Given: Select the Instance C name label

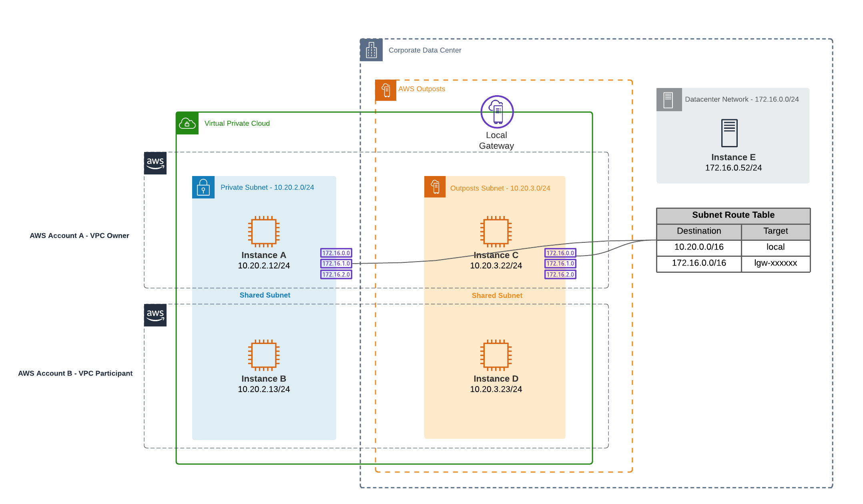Looking at the screenshot, I should click(496, 255).
